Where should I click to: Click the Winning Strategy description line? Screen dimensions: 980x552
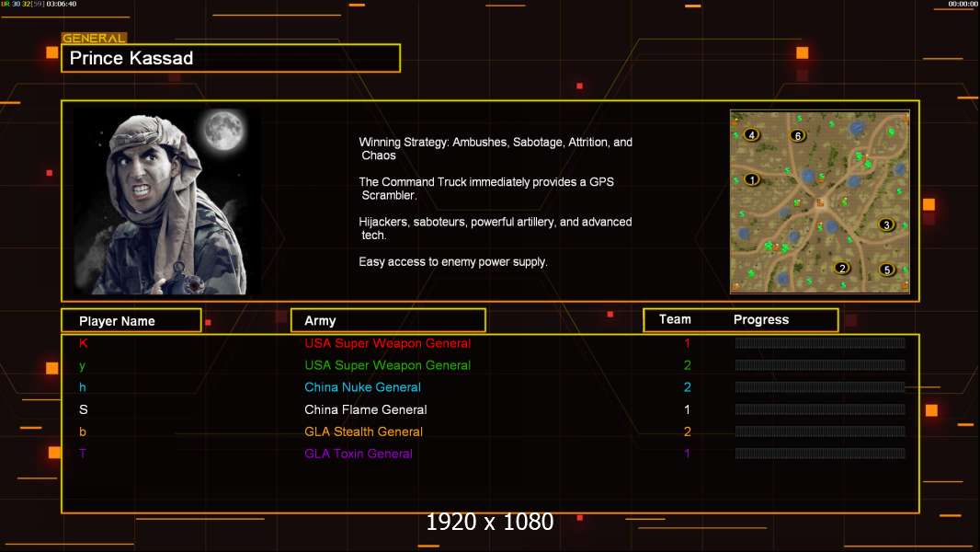click(496, 149)
